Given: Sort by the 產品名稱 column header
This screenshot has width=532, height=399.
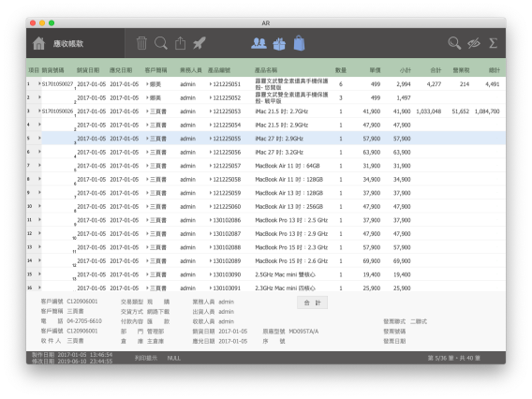Looking at the screenshot, I should [x=266, y=70].
